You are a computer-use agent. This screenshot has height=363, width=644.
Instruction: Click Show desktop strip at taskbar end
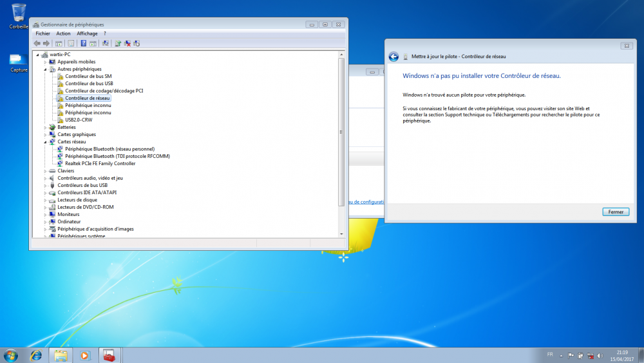click(x=641, y=356)
